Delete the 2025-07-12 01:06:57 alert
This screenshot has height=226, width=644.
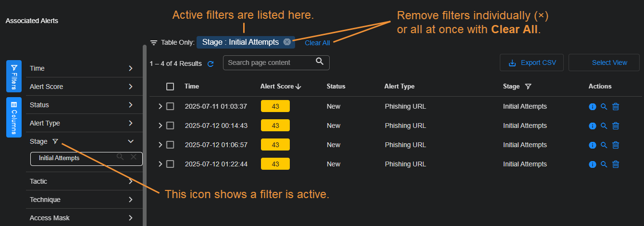[x=616, y=145]
